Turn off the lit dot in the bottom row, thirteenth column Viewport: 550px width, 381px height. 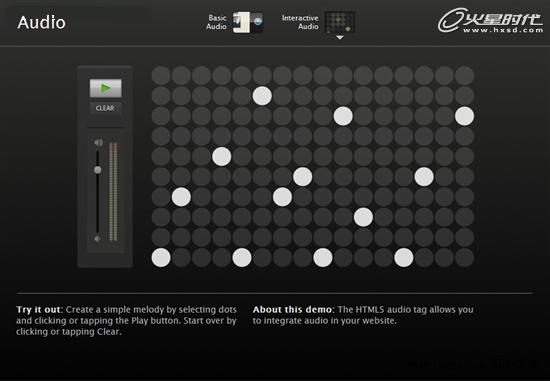[x=404, y=258]
